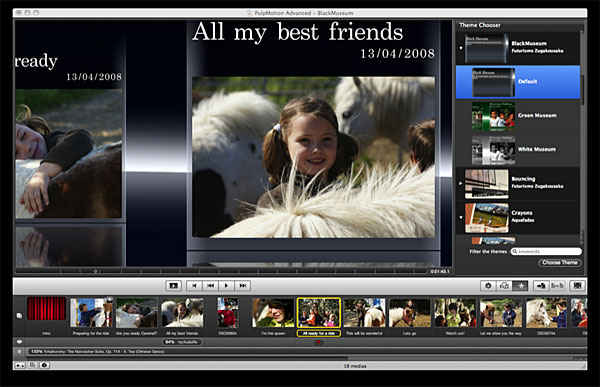Click the filmstrip export icon in toolbar
Screen dimensions: 600x387
578,286
